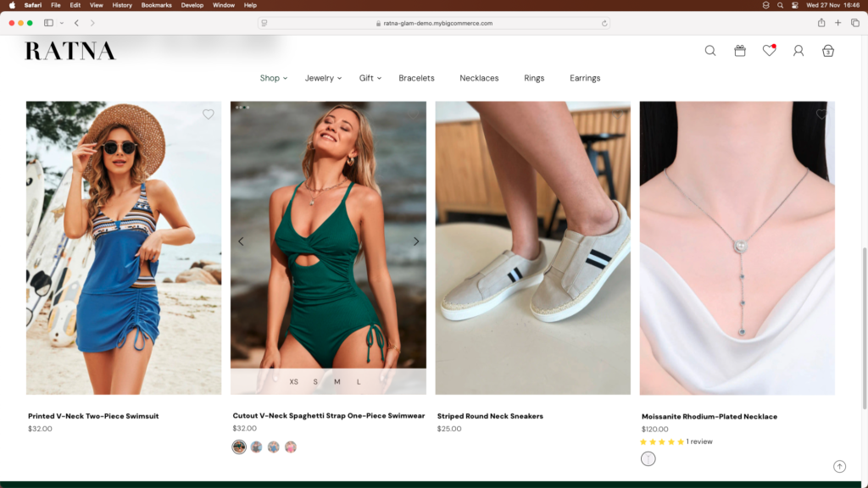Add Striped Sneakers to wishlist
Image resolution: width=868 pixels, height=488 pixels.
617,114
